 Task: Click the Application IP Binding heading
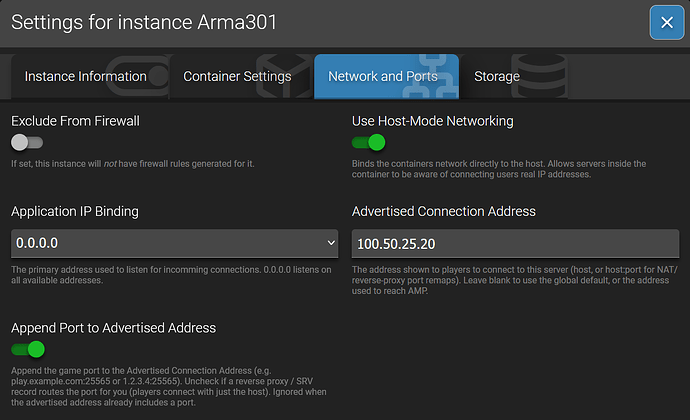tap(75, 211)
